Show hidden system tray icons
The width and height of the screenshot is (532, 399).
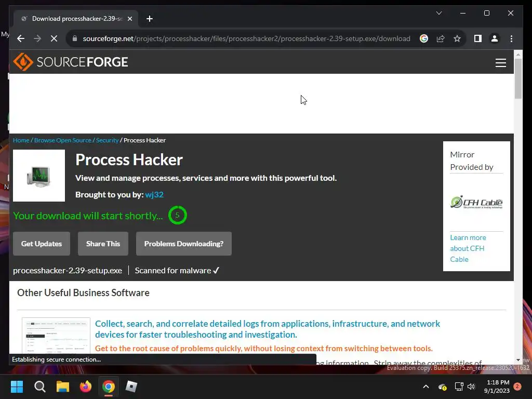426,387
